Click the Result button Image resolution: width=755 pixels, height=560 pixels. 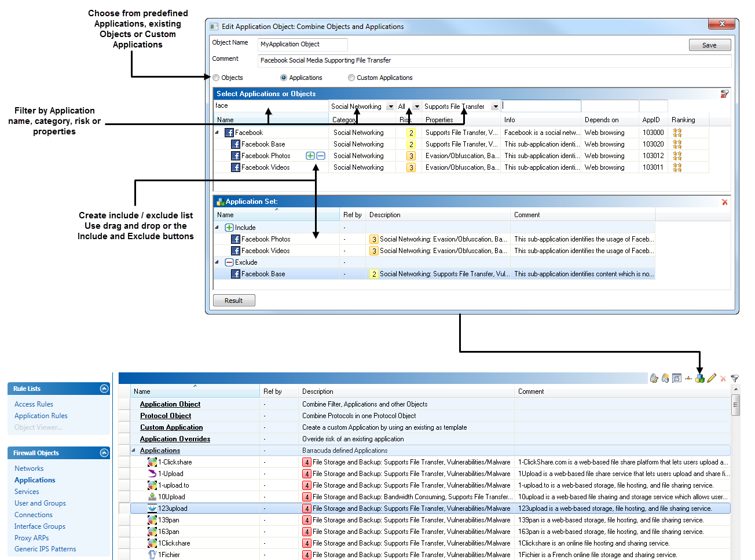[x=234, y=301]
